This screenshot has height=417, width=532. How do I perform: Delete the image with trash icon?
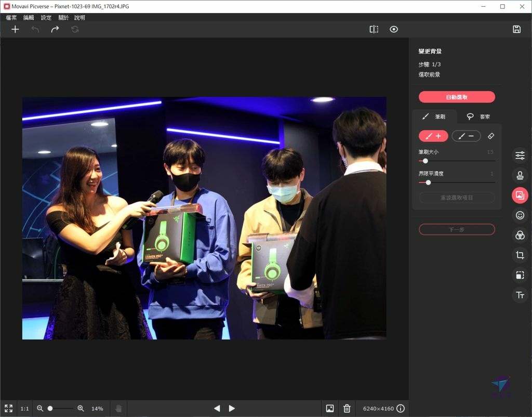[347, 409]
